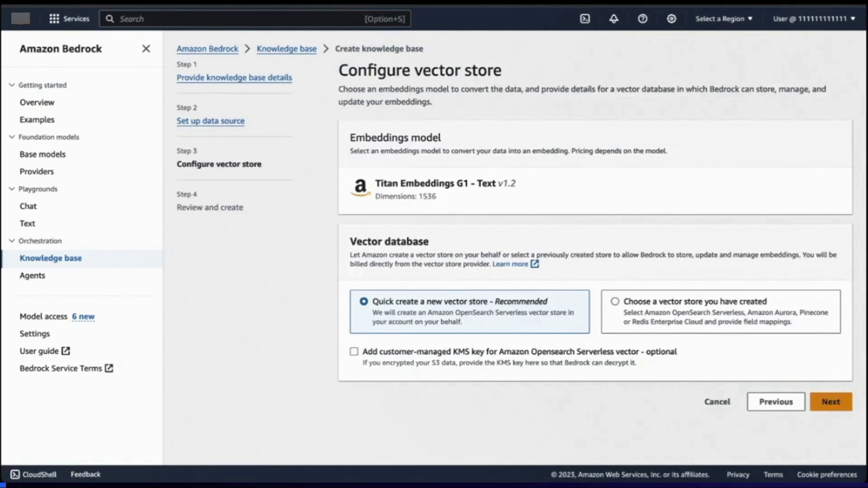Open the User guide link
868x488 pixels.
coord(39,351)
